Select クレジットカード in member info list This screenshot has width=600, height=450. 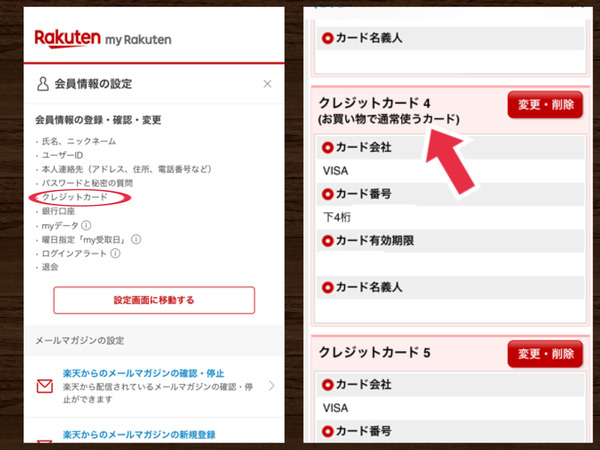coord(75,197)
